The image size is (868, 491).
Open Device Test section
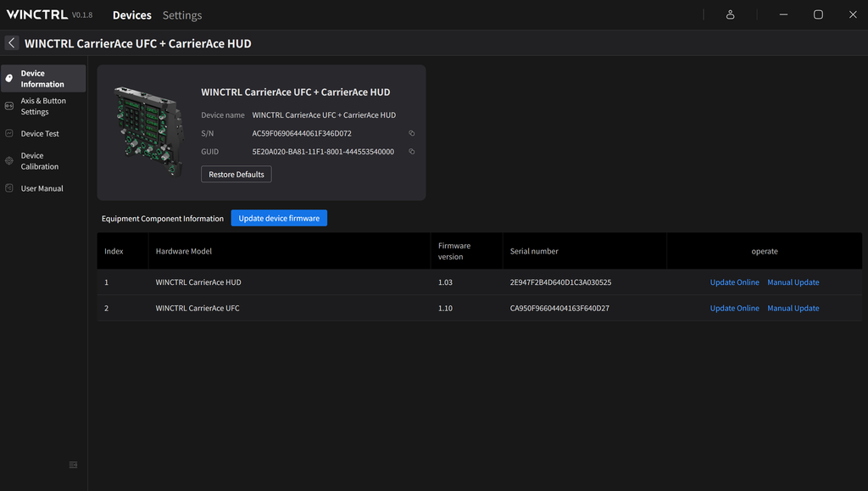(43, 133)
